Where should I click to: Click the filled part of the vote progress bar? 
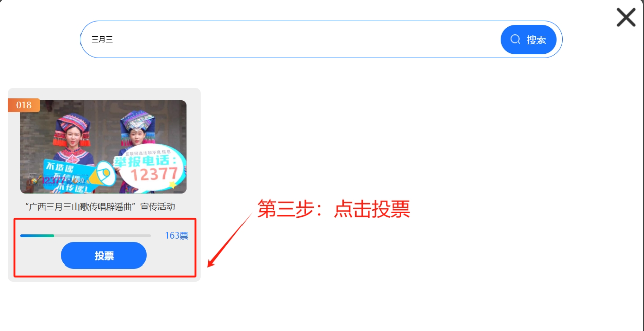pos(37,235)
